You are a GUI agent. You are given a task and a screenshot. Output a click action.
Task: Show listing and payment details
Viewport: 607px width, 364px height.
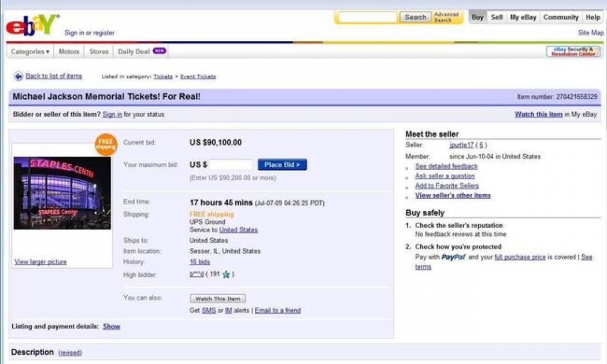pos(111,326)
